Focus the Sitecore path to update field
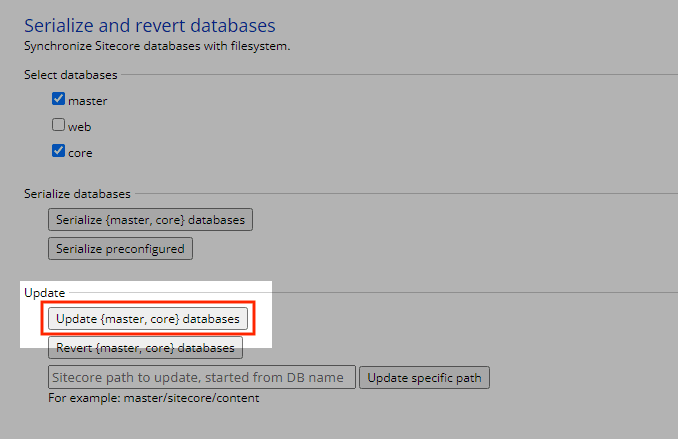Viewport: 678px width, 439px height. (x=202, y=378)
